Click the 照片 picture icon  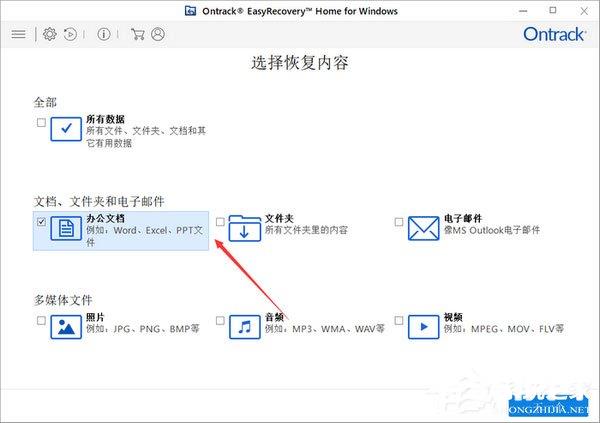(66, 327)
